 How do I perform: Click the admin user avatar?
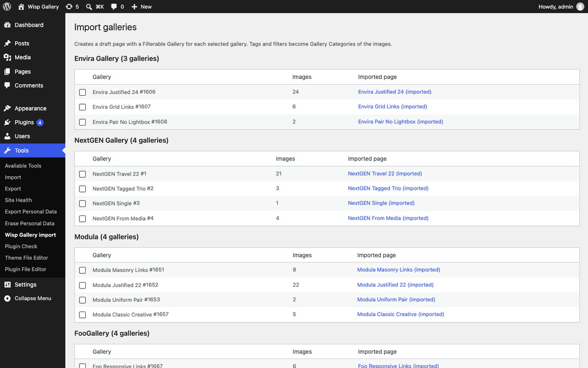coord(580,7)
